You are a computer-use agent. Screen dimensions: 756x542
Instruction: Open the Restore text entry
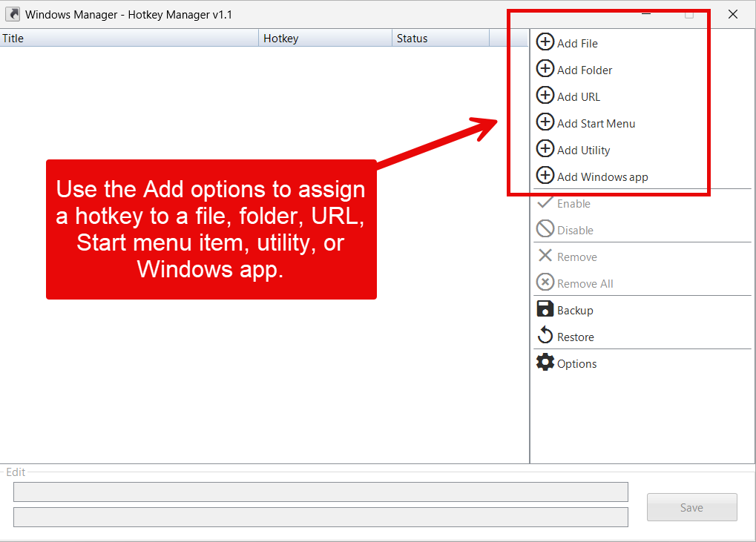coord(575,337)
